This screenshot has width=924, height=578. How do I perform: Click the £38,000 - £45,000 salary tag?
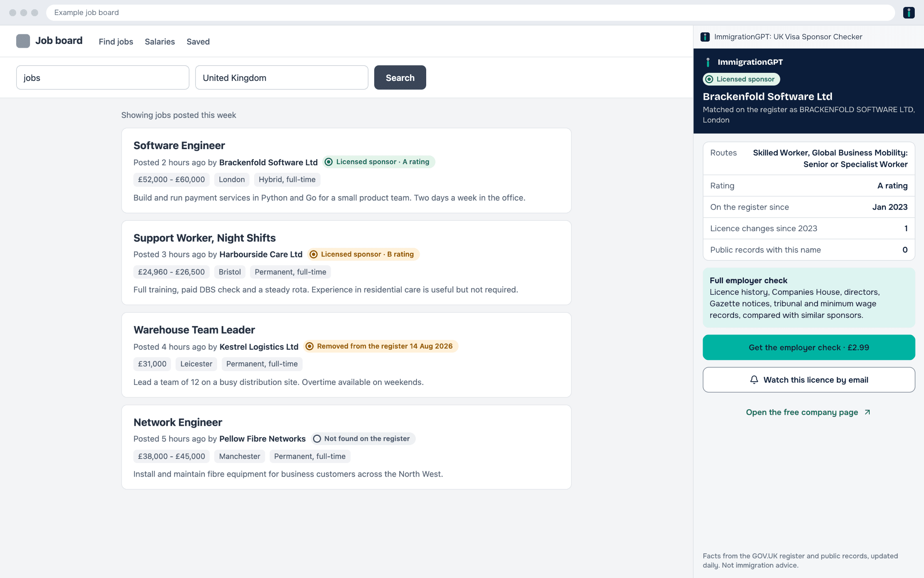click(171, 457)
